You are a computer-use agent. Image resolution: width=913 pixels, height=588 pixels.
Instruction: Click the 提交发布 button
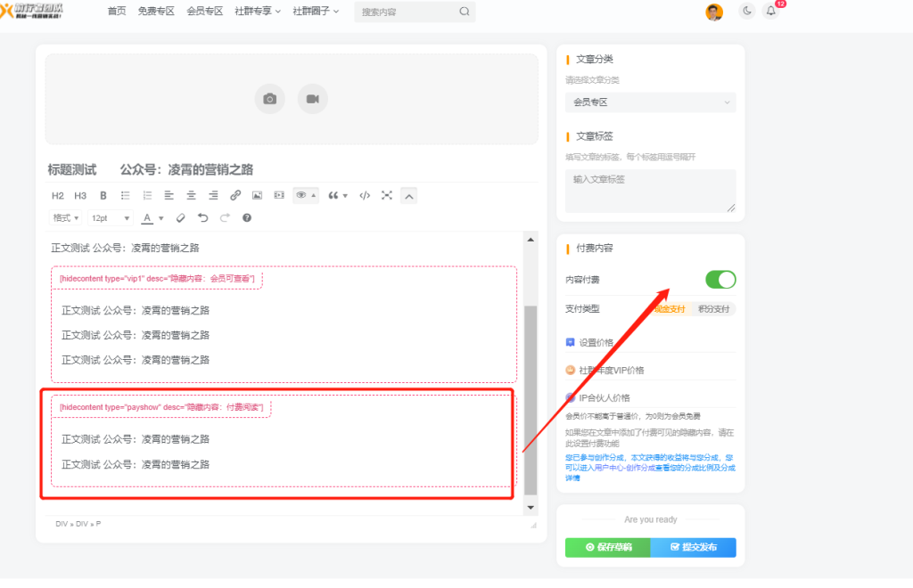(693, 547)
